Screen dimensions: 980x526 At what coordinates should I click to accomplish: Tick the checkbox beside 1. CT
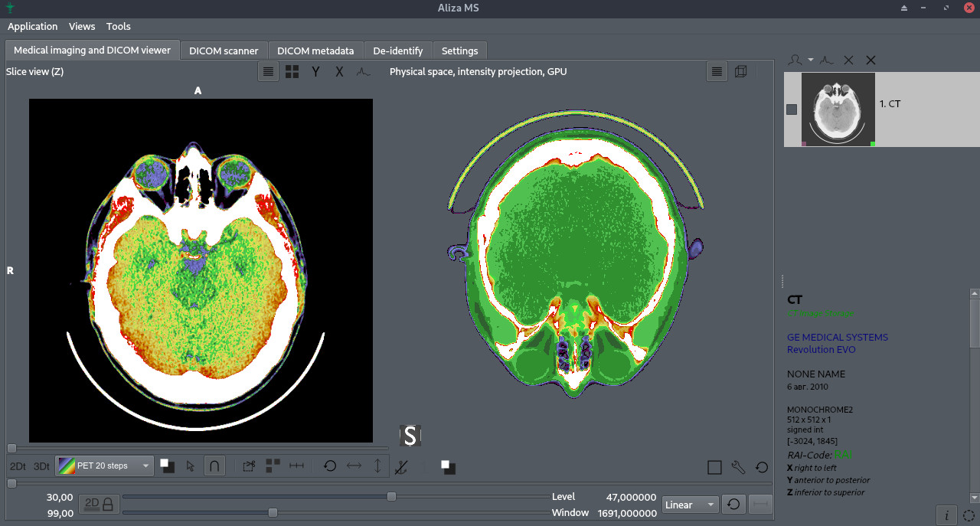[x=792, y=109]
